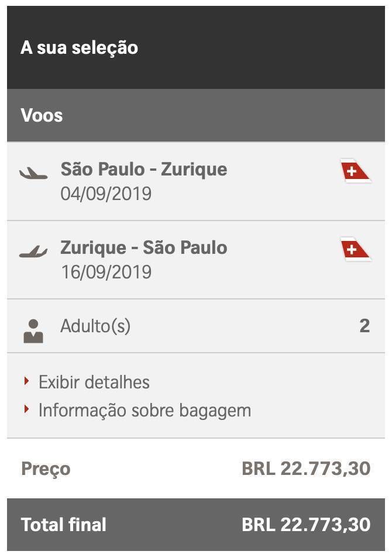Click the Swiss airline tail logo on outbound flight
The image size is (392, 558).
click(x=355, y=171)
